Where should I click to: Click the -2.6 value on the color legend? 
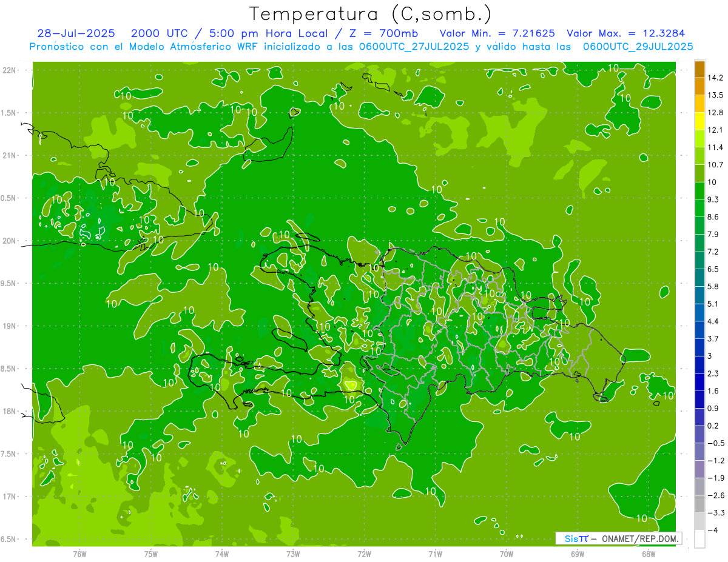tap(715, 495)
